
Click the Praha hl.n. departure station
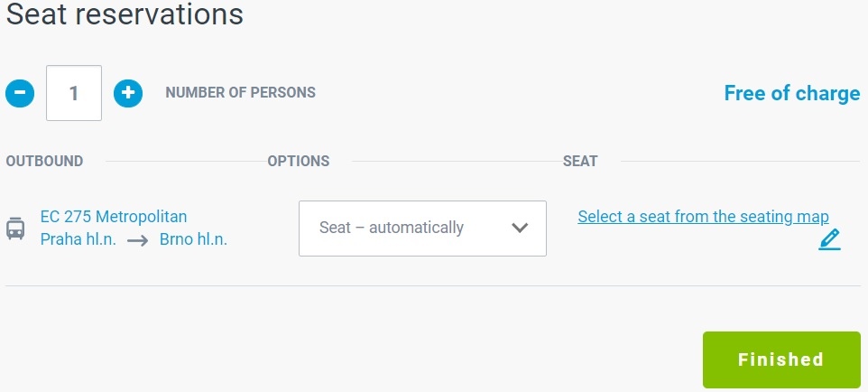(x=78, y=239)
